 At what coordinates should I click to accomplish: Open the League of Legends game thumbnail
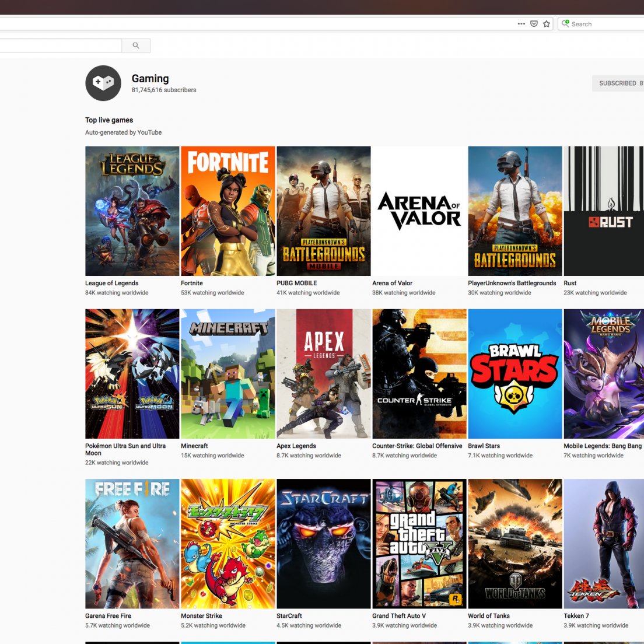tap(132, 211)
